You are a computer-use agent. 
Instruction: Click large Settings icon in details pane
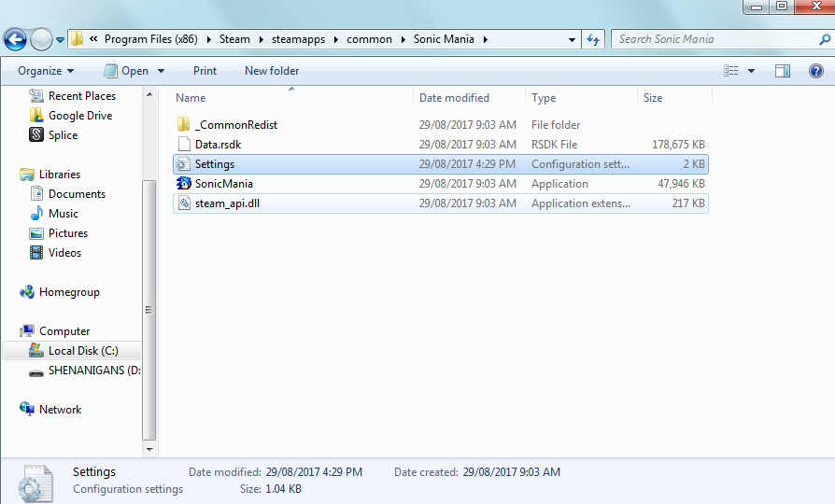(35, 483)
